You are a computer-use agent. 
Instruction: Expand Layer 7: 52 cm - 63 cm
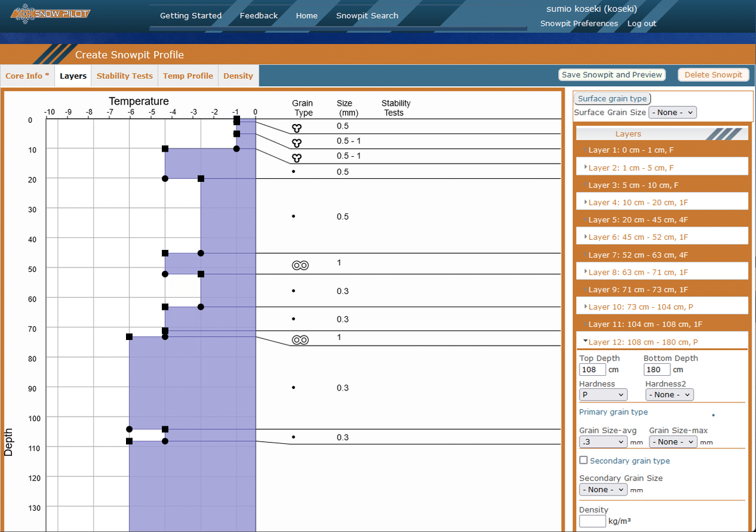661,255
